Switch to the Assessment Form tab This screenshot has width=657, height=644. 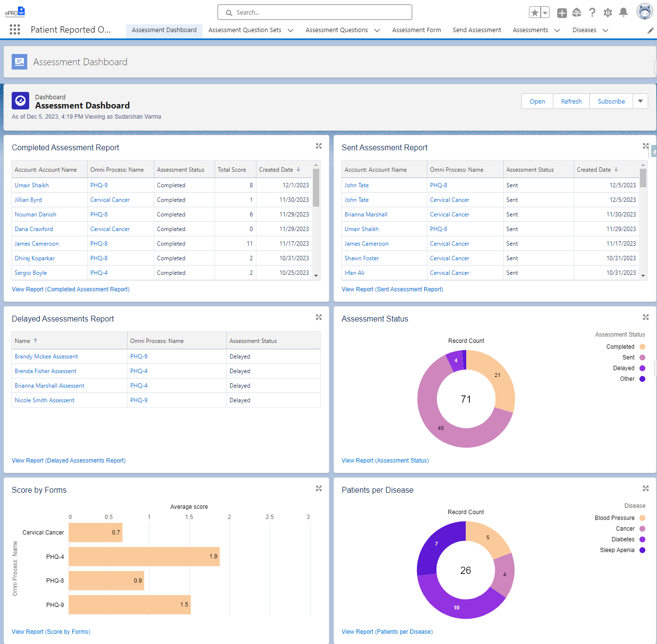point(416,30)
